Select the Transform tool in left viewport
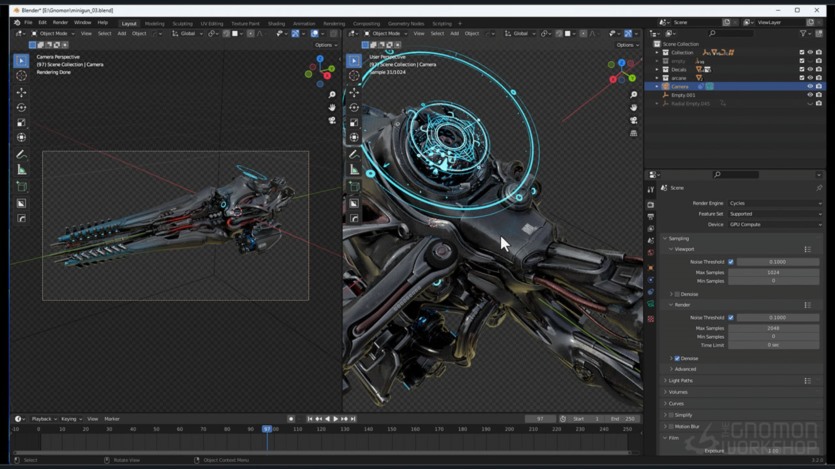 [21, 137]
